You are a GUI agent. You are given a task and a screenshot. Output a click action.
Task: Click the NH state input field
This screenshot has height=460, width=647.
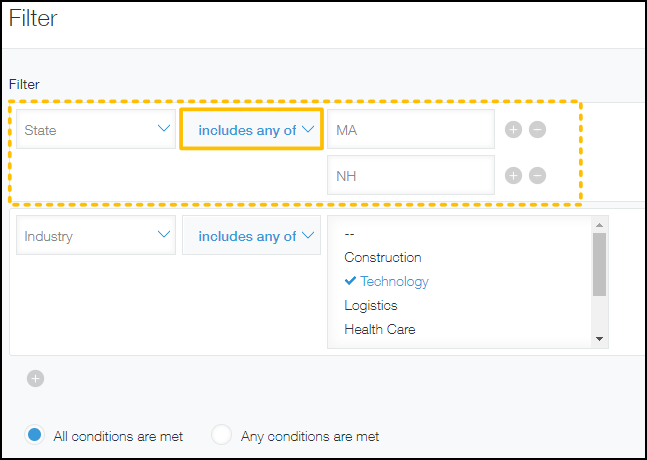click(x=410, y=176)
